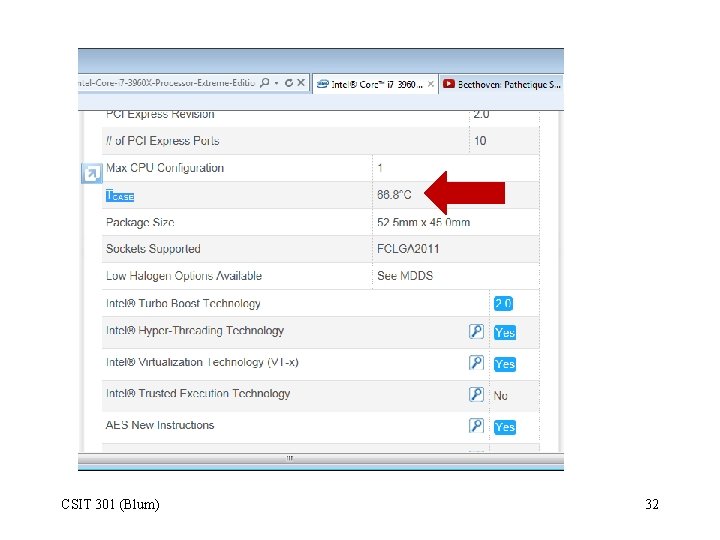The height and width of the screenshot is (540, 720).
Task: Open search icon for AES New Instructions
Action: [x=477, y=426]
